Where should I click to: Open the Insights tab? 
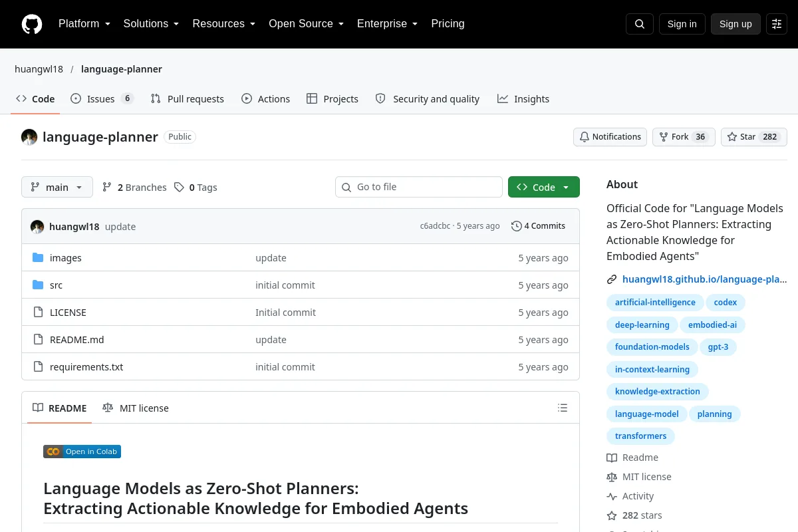(523, 99)
